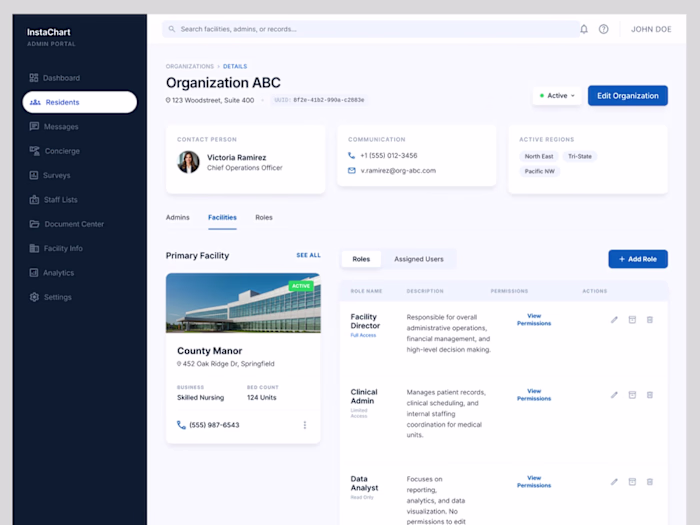Viewport: 700px width, 525px height.
Task: Go to Messages in sidebar
Action: tap(54, 127)
